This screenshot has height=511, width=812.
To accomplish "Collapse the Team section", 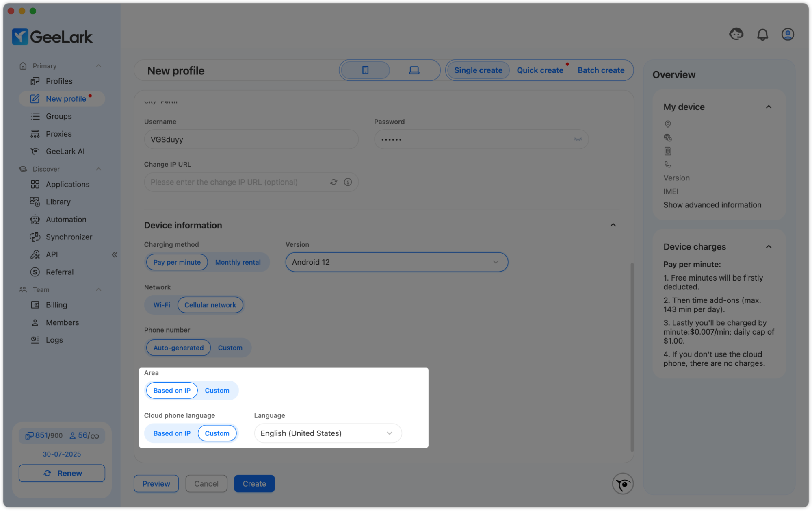I will 98,289.
